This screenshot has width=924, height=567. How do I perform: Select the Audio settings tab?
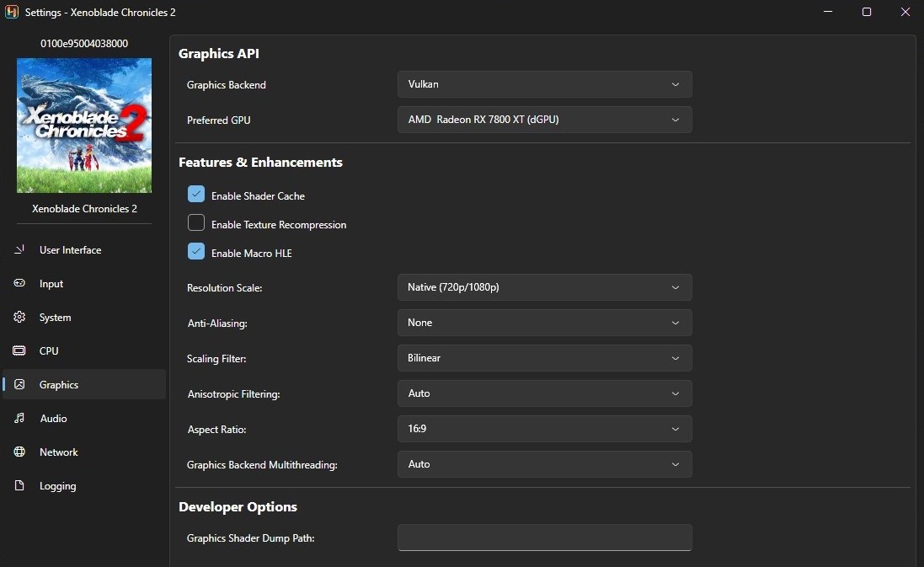pos(84,418)
